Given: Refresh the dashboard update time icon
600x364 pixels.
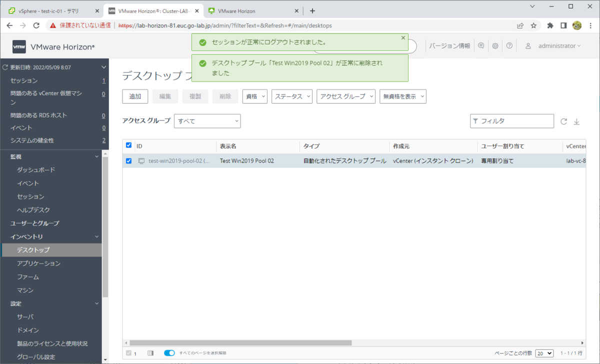Looking at the screenshot, I should pyautogui.click(x=5, y=67).
